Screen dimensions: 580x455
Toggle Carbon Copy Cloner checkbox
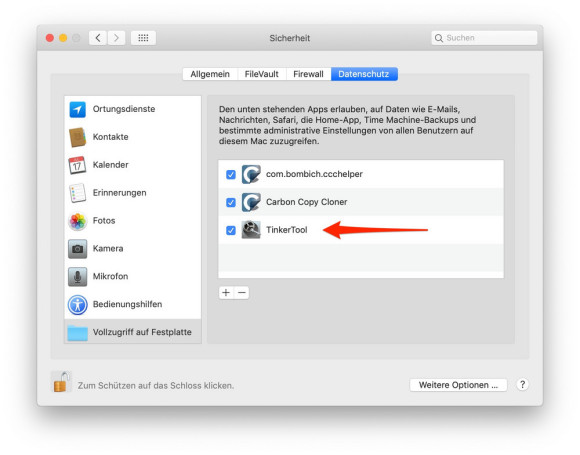point(231,202)
